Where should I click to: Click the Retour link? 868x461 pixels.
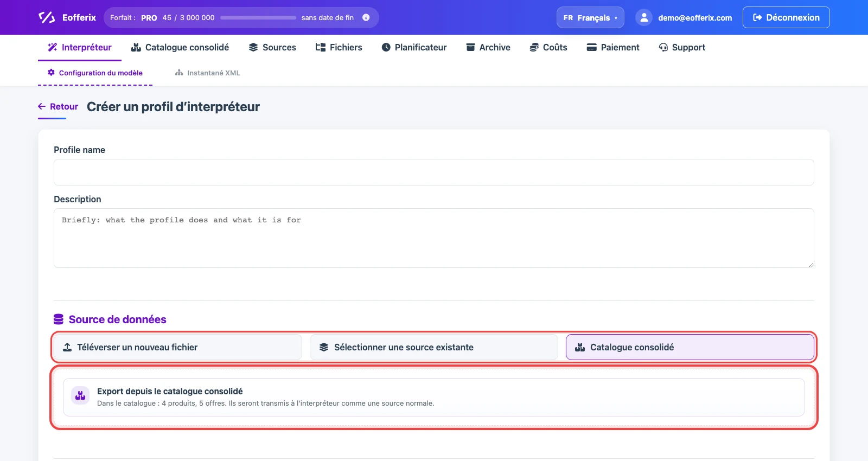(58, 106)
